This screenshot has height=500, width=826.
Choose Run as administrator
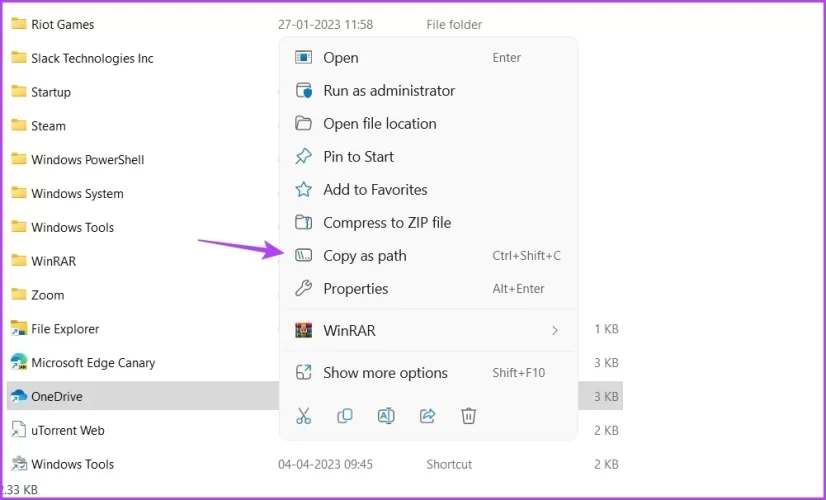(388, 91)
